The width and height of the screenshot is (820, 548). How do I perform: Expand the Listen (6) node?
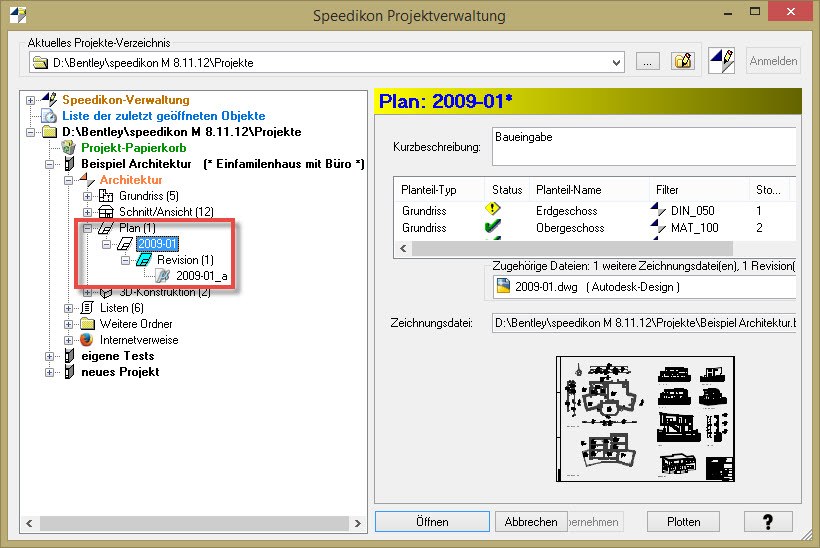69,309
